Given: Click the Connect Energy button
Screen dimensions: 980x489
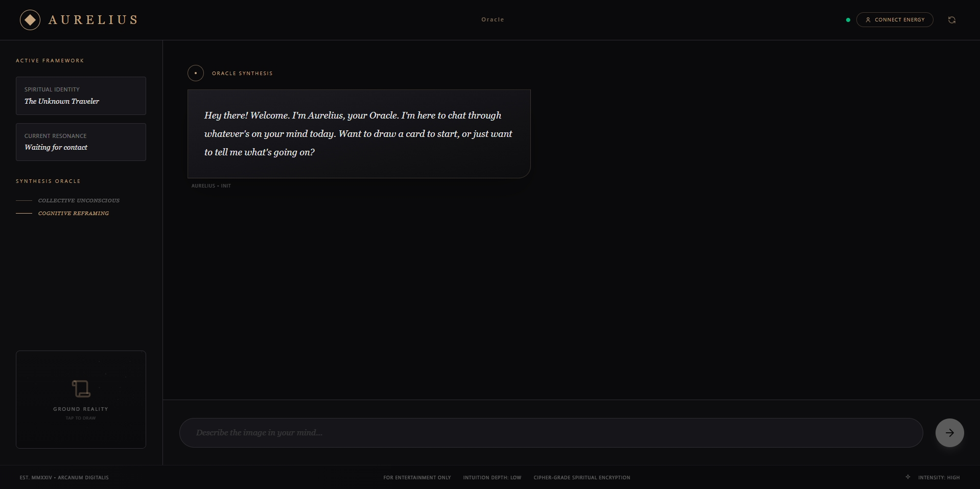Looking at the screenshot, I should coord(895,20).
